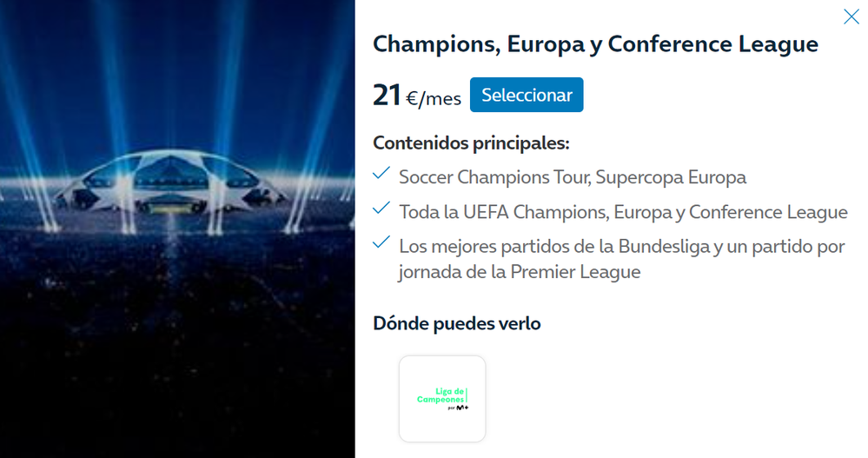Click the M+ logo in channel tile
Viewport: 868px width, 458px height.
463,407
